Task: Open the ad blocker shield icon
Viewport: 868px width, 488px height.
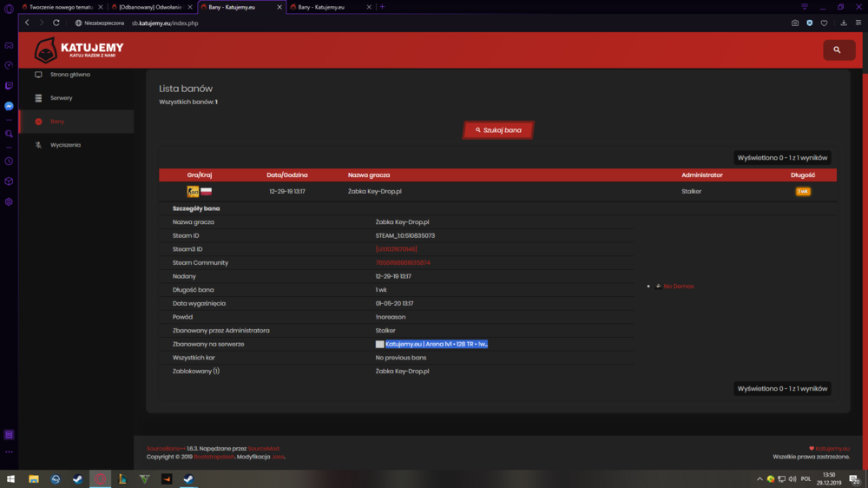Action: coord(809,23)
